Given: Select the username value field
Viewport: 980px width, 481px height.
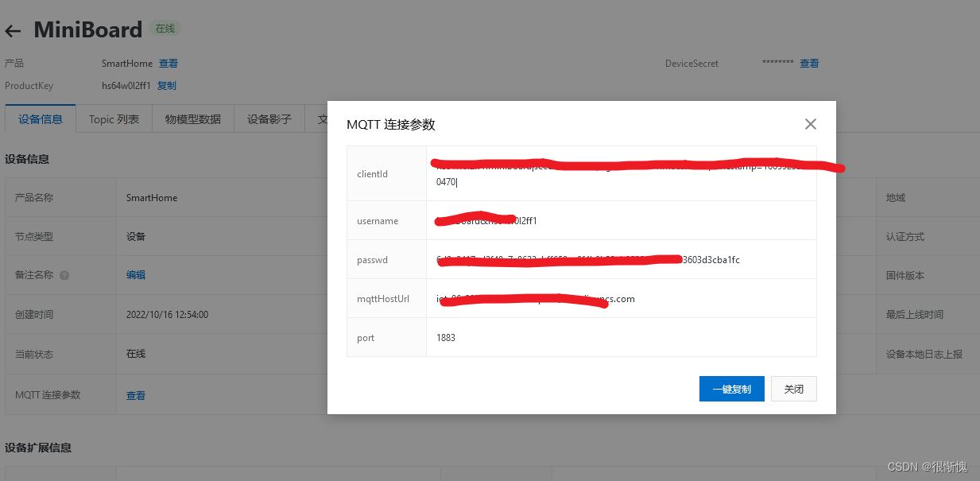Looking at the screenshot, I should (x=620, y=220).
